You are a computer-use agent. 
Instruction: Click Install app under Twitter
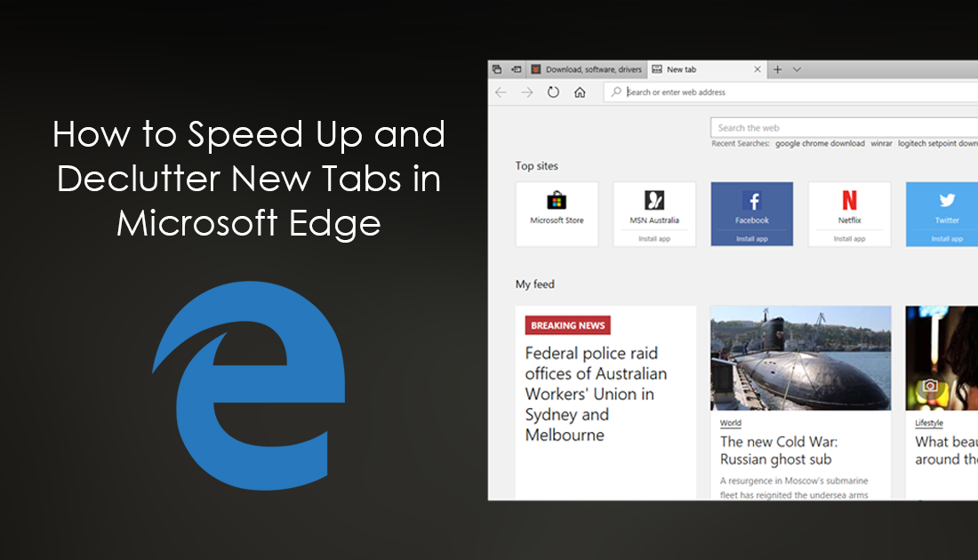[x=947, y=239]
